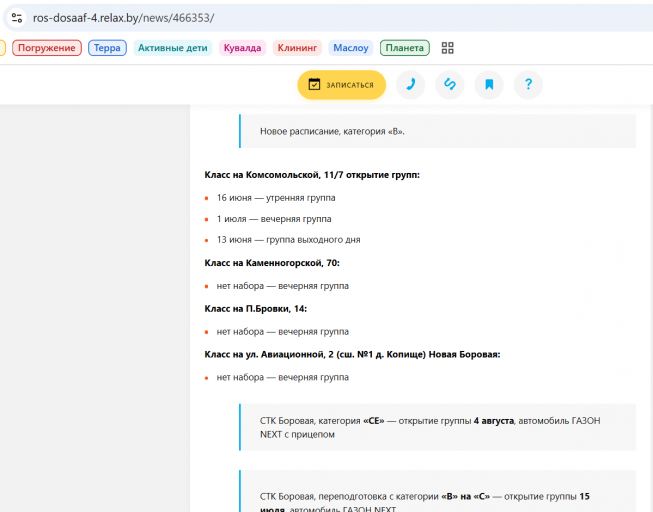This screenshot has width=653, height=512.
Task: Click "нет набора" item under П.Бровки heading
Action: 282,332
